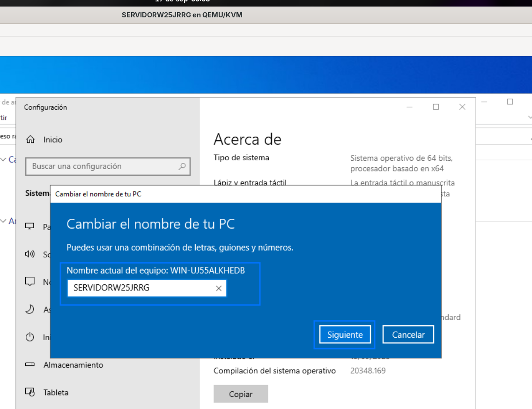The height and width of the screenshot is (409, 532).
Task: Minimize the Configuración window
Action: click(x=409, y=107)
